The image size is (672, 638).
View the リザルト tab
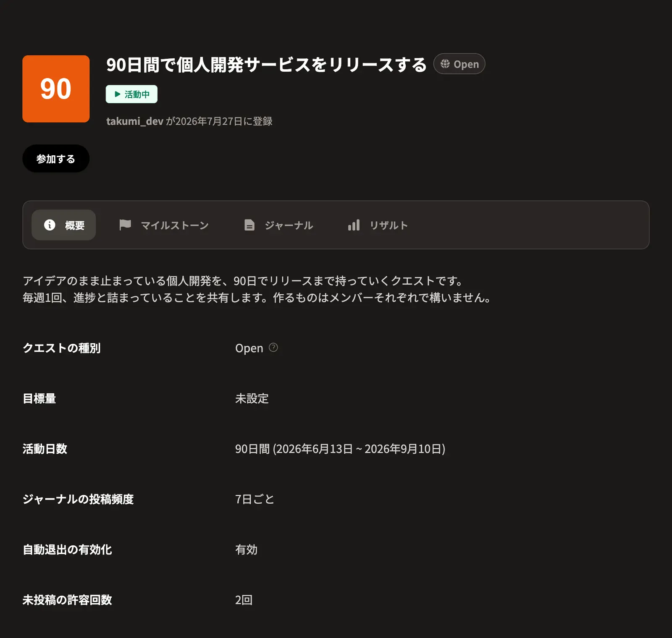tap(378, 225)
